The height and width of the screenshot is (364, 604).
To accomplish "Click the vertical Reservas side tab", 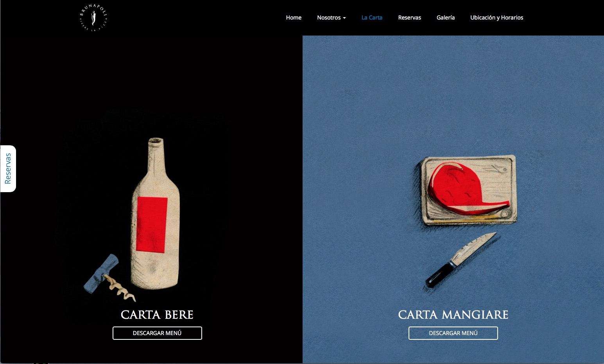I will click(8, 169).
